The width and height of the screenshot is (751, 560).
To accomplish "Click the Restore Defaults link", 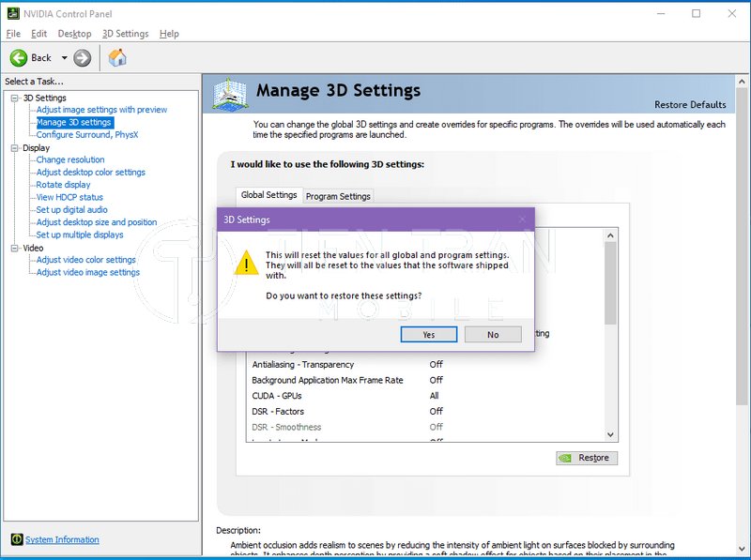I will (690, 105).
